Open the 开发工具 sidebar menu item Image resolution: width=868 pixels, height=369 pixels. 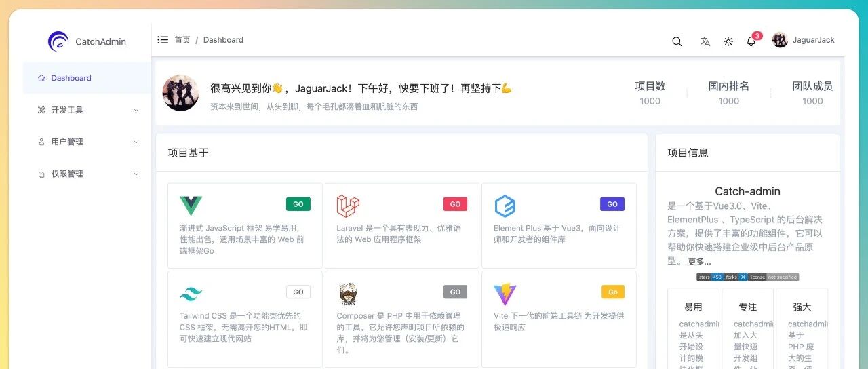pos(87,110)
